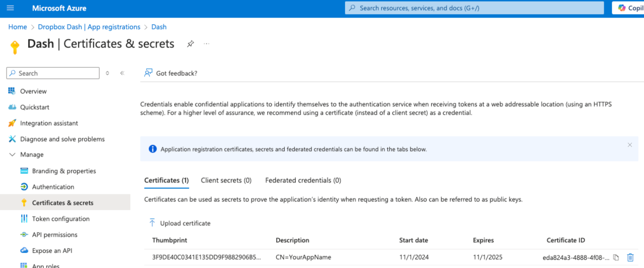The width and height of the screenshot is (644, 268).
Task: Open the ellipsis more options menu
Action: [206, 44]
